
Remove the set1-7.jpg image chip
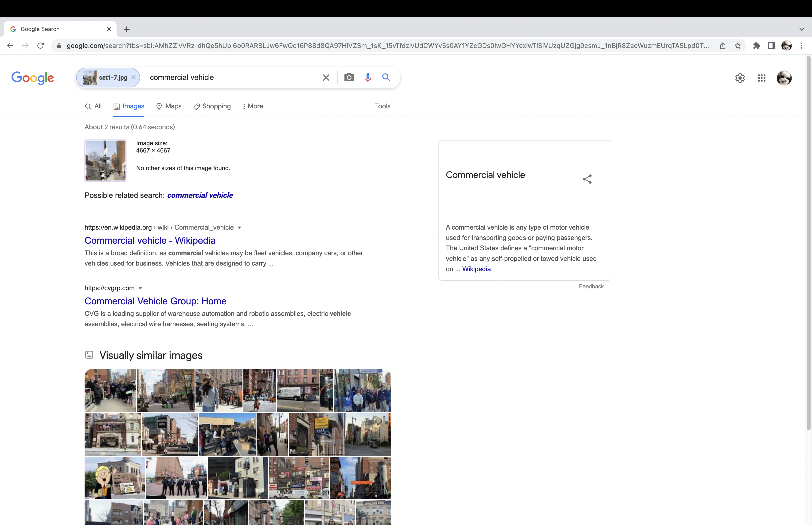tap(134, 77)
